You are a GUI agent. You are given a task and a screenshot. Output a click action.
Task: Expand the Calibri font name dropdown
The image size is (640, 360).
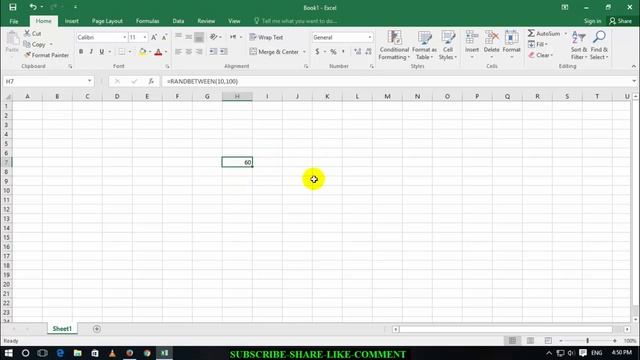coord(124,37)
